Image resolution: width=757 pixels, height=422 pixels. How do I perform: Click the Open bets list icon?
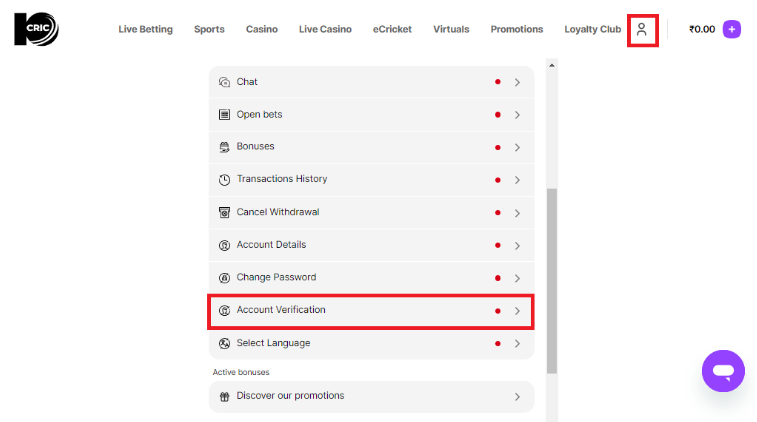224,115
